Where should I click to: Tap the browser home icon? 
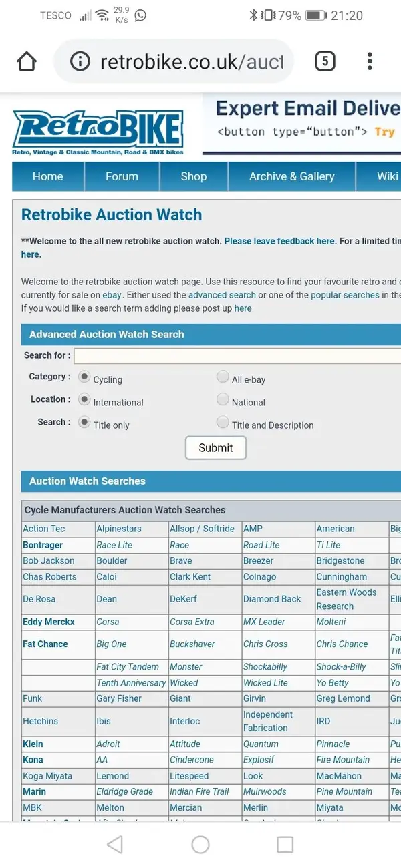pos(27,62)
